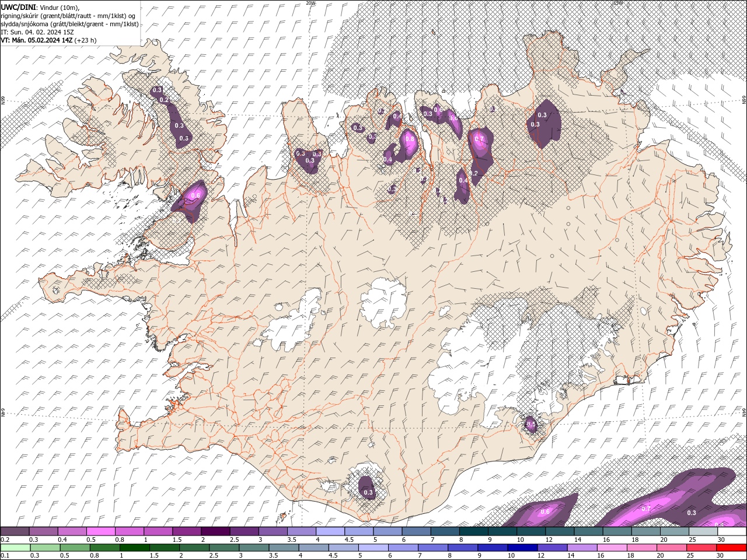Click the 0.6 label on the Breiðafjörður cell
Viewport: 747px width, 560px height.
(x=196, y=195)
